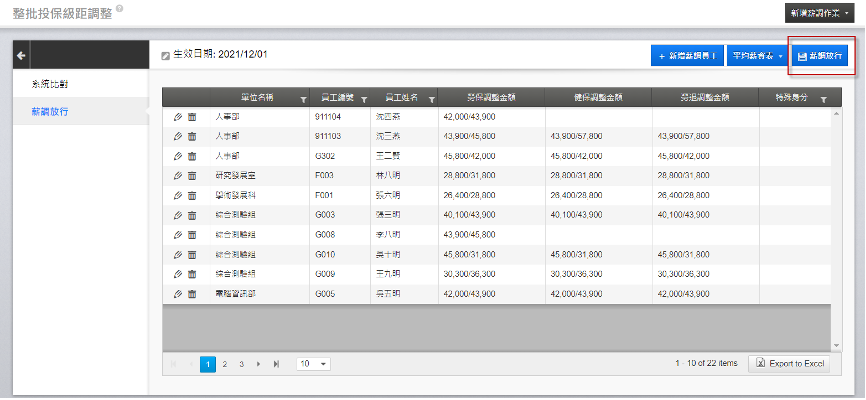This screenshot has width=866, height=400.
Task: Jump to last page in pager
Action: [x=276, y=364]
